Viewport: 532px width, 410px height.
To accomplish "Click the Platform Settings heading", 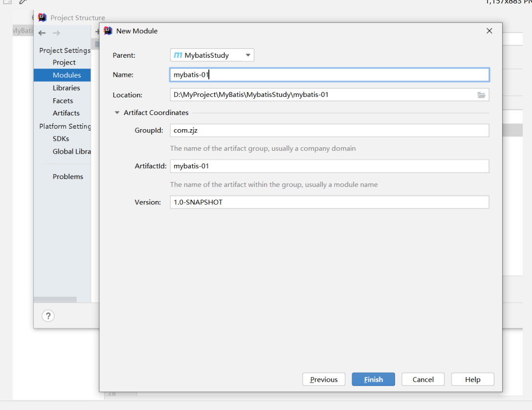I will tap(65, 126).
